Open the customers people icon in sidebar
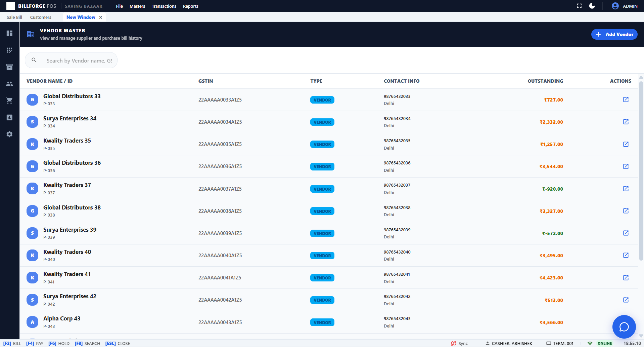This screenshot has height=347, width=644. pyautogui.click(x=9, y=84)
